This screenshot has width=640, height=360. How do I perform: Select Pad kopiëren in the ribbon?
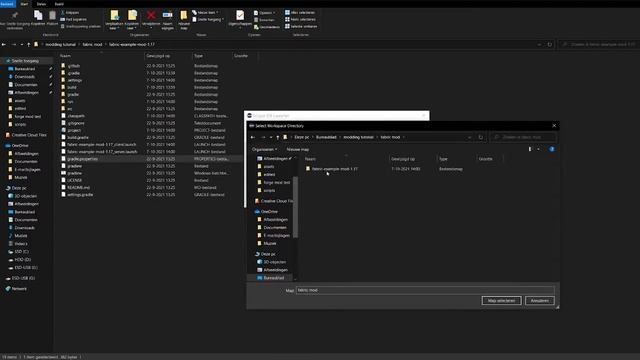coord(73,19)
